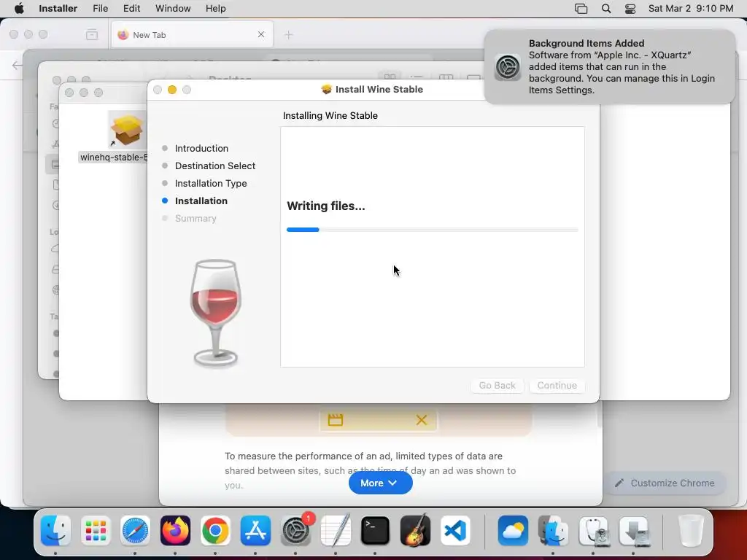The height and width of the screenshot is (560, 747).
Task: Click the wine glass image
Action: coord(215,314)
